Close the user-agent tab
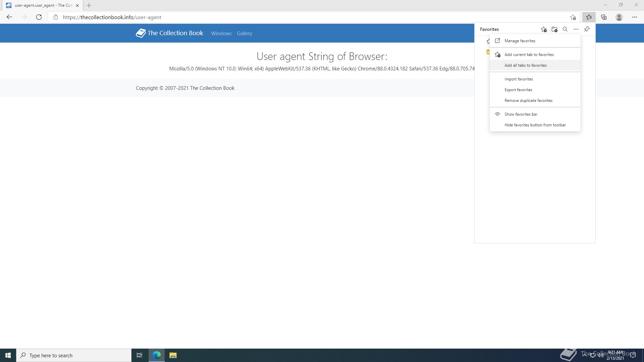 click(x=77, y=5)
